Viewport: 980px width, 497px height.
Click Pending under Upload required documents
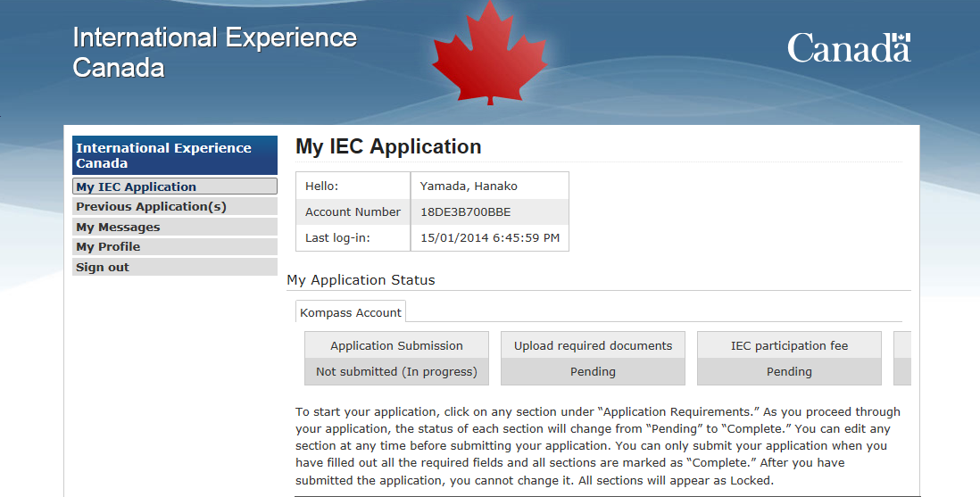594,371
